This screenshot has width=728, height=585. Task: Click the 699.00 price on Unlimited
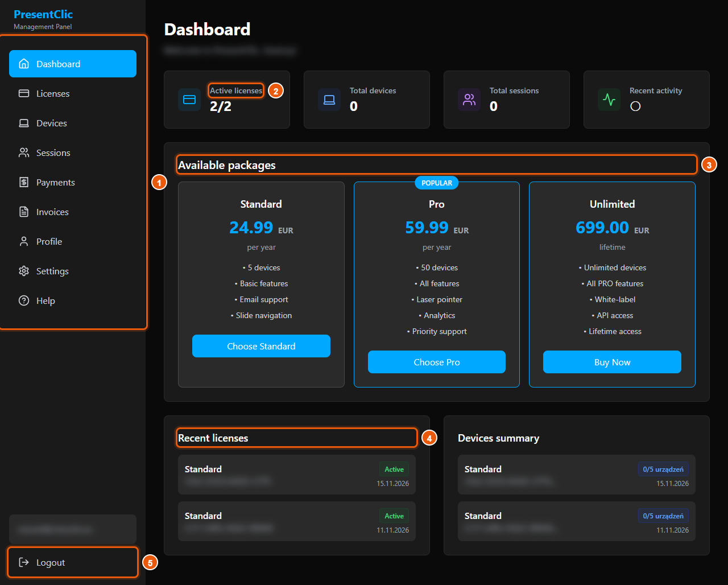(602, 227)
